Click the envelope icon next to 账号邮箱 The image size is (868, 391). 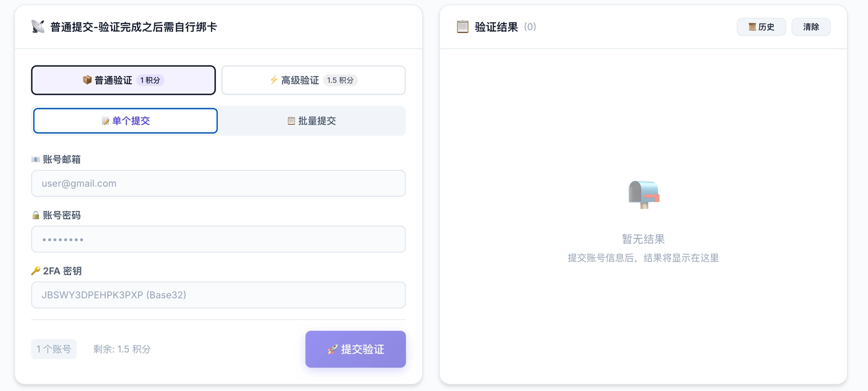click(x=36, y=160)
